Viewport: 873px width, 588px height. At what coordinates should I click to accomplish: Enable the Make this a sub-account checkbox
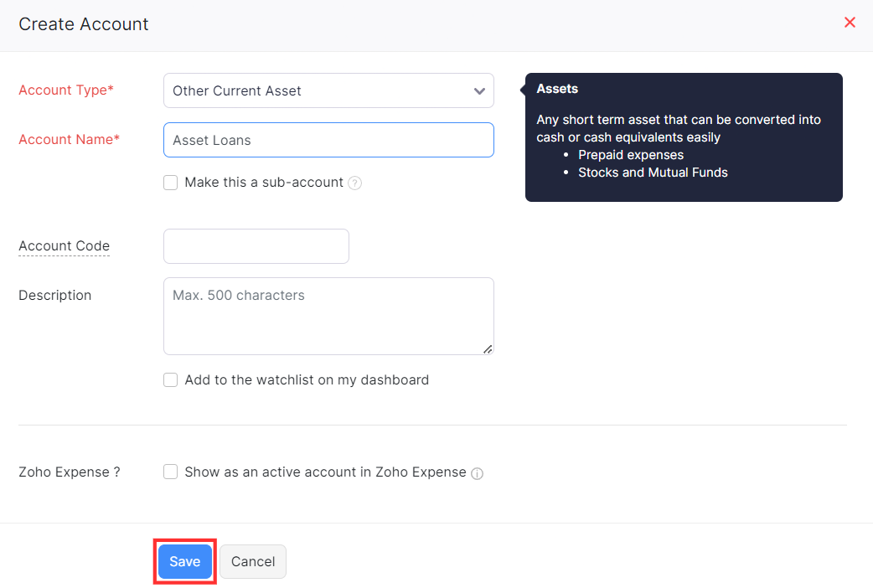pyautogui.click(x=170, y=182)
